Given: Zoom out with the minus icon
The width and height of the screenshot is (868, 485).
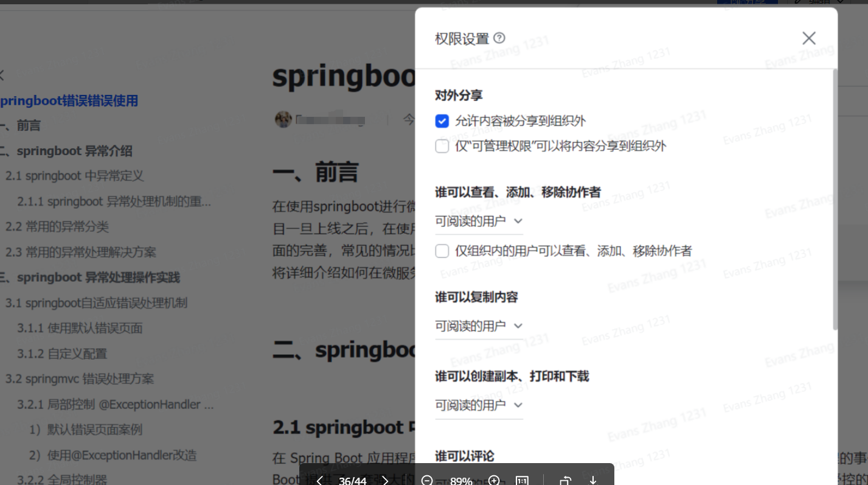Looking at the screenshot, I should tap(427, 481).
